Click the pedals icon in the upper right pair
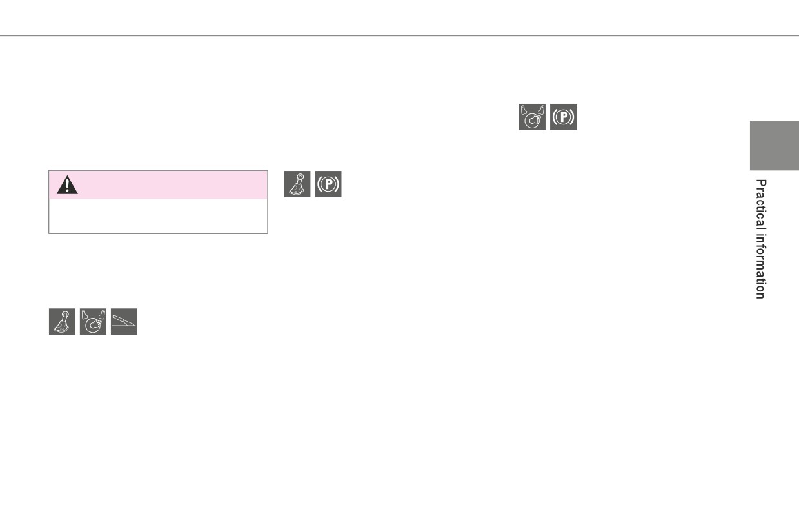 point(532,117)
